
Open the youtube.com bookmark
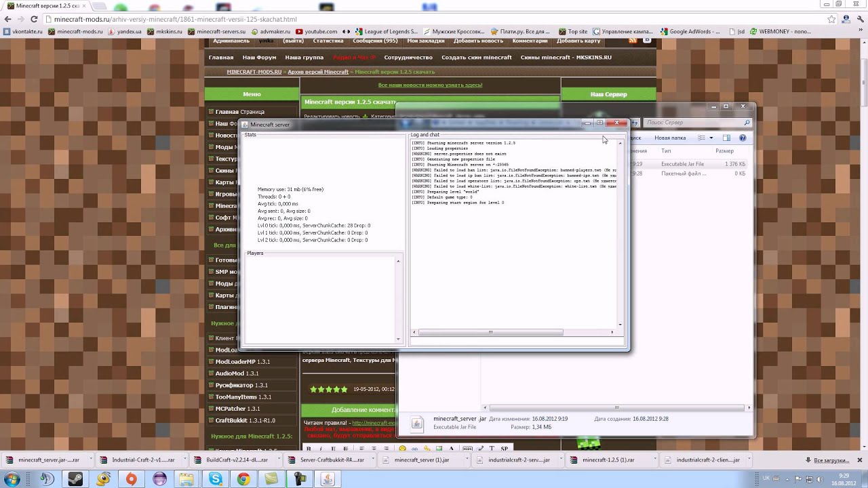click(316, 31)
